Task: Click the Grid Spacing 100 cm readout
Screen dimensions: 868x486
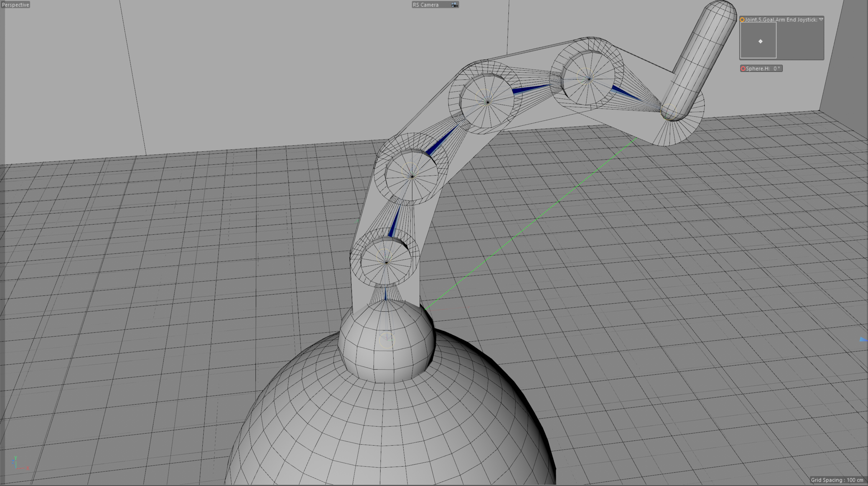Action: click(x=837, y=480)
